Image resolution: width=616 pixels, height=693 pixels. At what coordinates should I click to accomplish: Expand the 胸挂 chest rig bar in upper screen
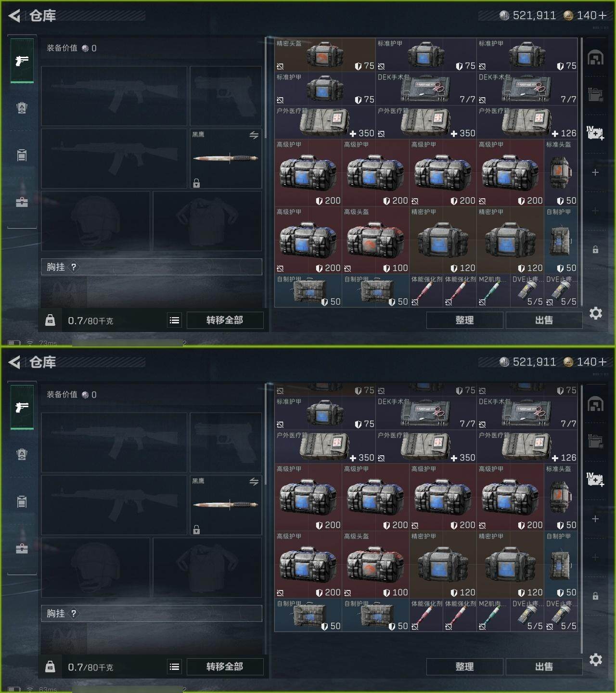point(152,267)
